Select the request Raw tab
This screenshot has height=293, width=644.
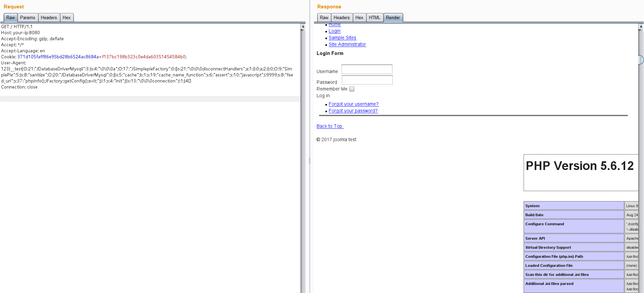[10, 18]
